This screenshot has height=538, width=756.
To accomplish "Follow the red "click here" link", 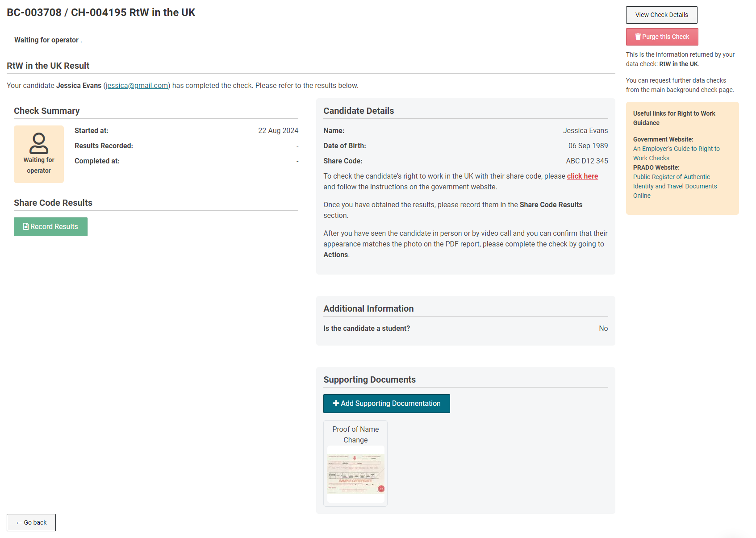I will pos(582,176).
